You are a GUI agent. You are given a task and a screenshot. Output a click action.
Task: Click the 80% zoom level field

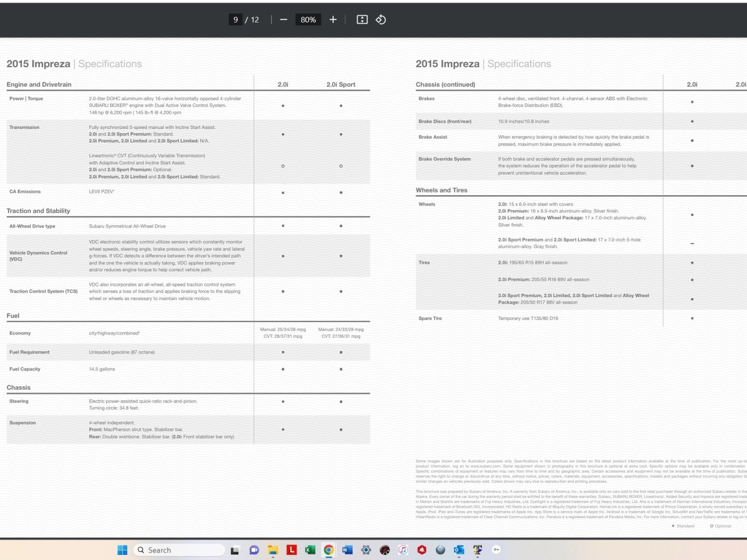(308, 20)
